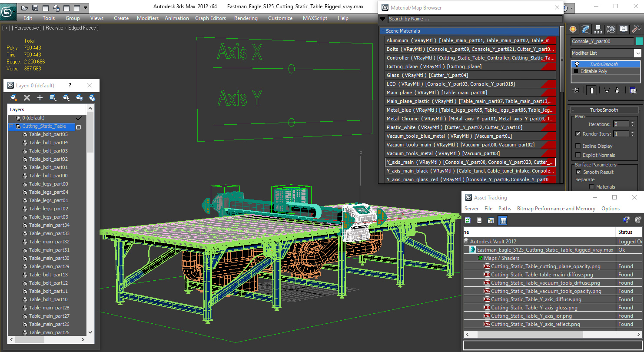Image resolution: width=644 pixels, height=352 pixels.
Task: Open Quick Access toolbar customize dropdown arrow
Action: click(85, 8)
